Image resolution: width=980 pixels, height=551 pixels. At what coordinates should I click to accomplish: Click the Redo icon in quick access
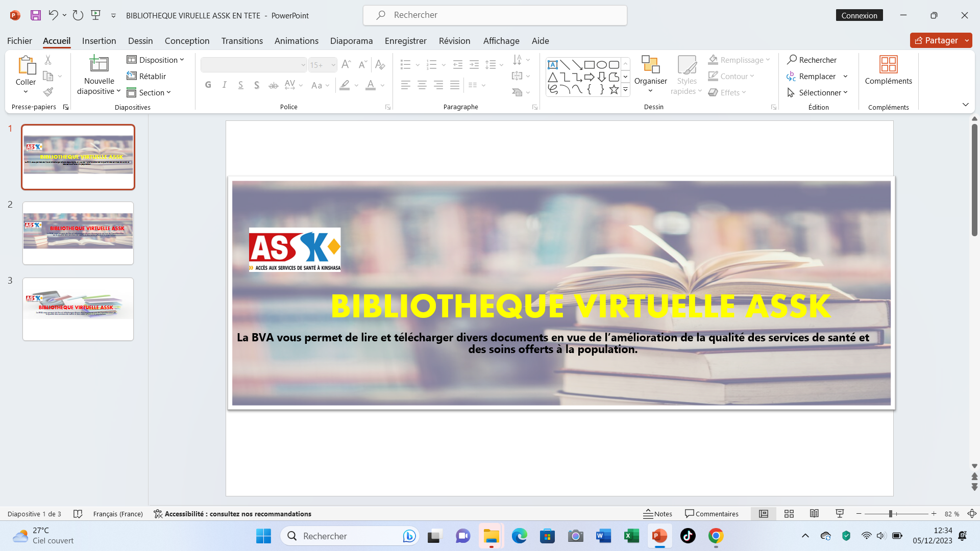78,15
